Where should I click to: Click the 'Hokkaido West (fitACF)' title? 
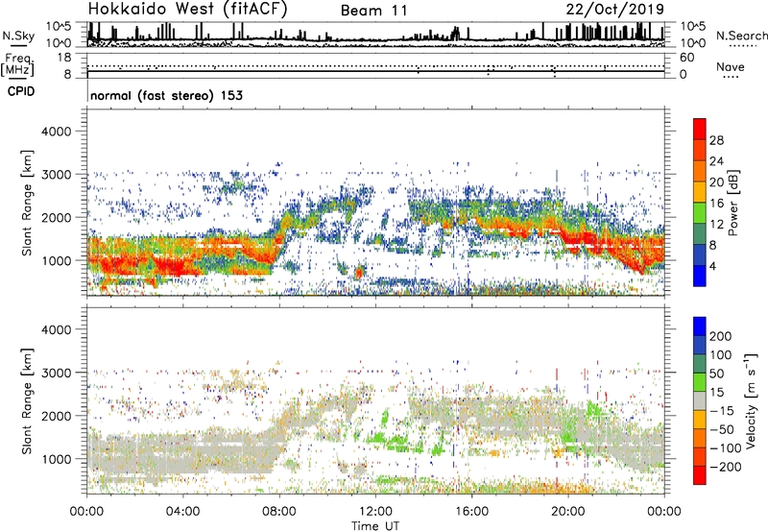pos(187,9)
